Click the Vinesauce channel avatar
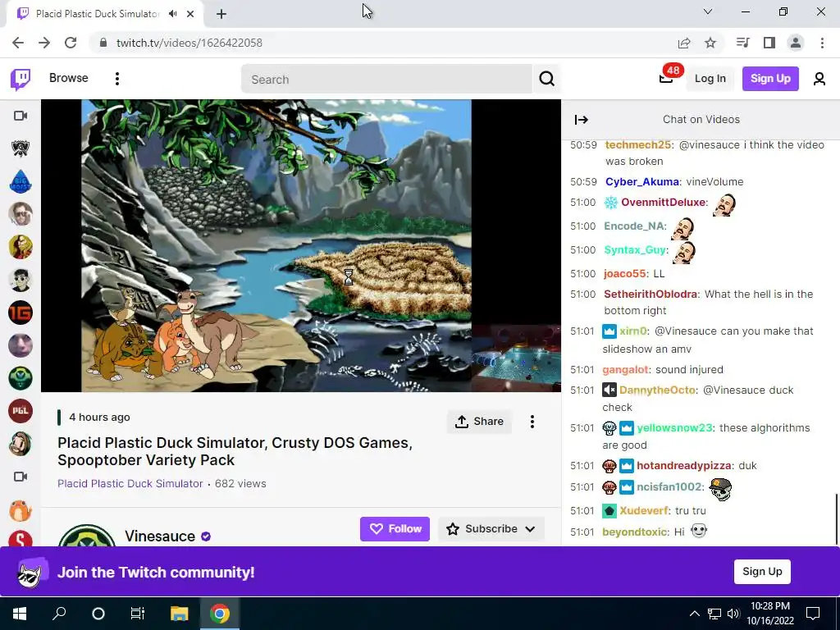Screen dimensions: 840x630 tap(87, 536)
